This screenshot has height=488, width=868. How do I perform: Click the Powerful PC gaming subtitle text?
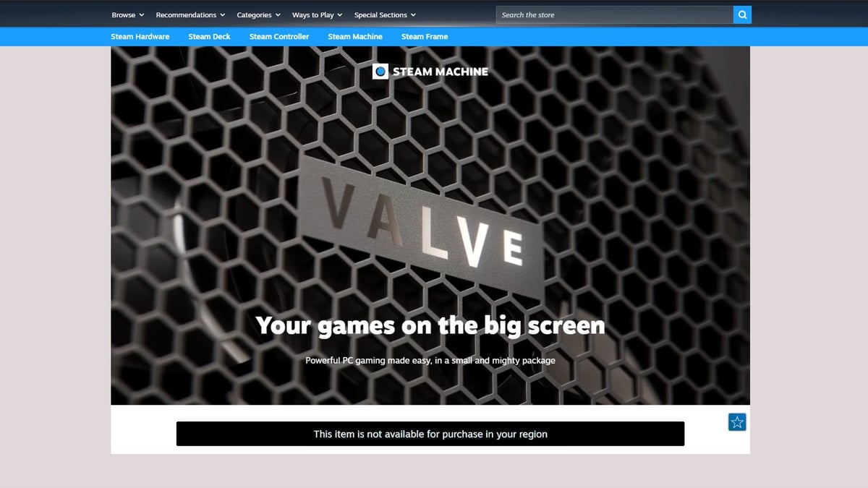click(430, 360)
